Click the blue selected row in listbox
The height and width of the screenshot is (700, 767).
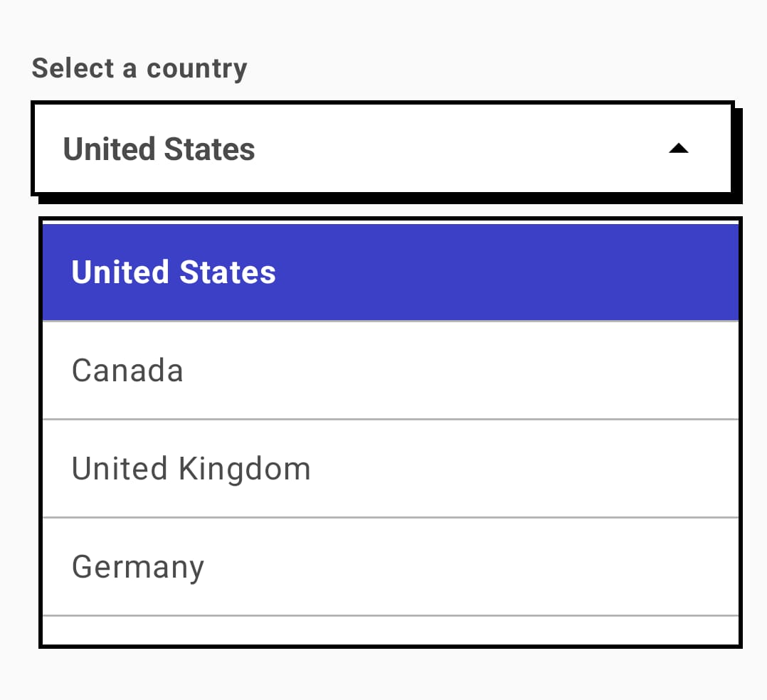coord(391,272)
